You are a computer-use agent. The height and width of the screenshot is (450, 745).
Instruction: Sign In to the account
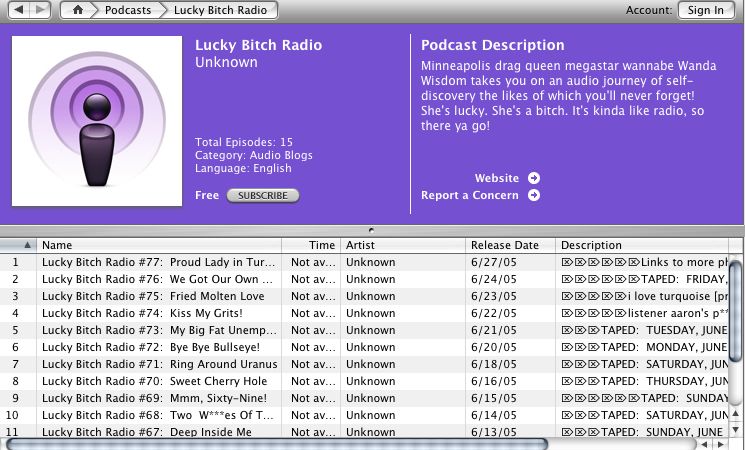(x=706, y=10)
